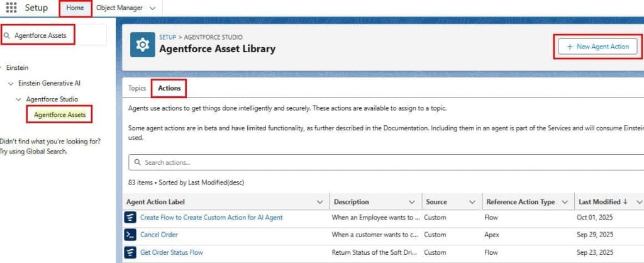Screen dimensions: 644x263
Task: Open the Object Manager dropdown chevron
Action: click(x=153, y=8)
